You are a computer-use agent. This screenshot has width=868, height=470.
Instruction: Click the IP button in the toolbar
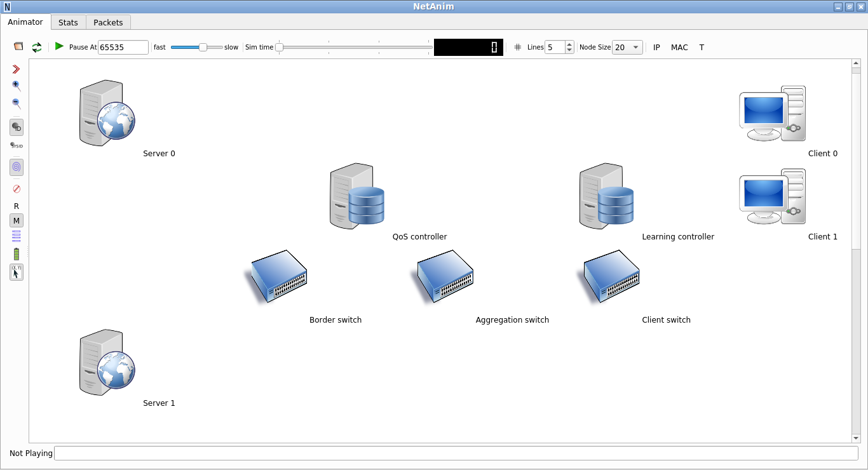tap(656, 47)
